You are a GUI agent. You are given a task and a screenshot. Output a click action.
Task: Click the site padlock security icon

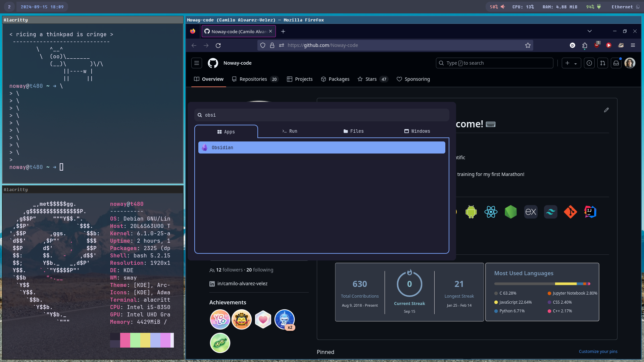pos(272,45)
